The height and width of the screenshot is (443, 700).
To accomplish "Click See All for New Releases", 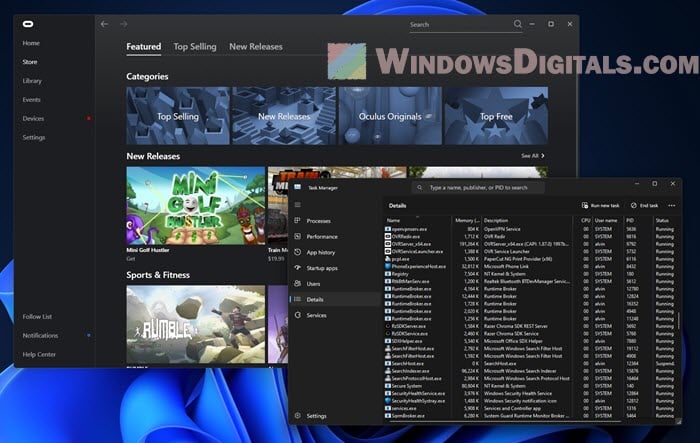I will tap(533, 156).
